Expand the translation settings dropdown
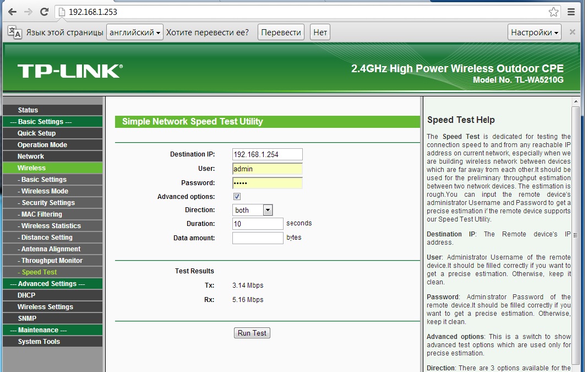Viewport: 588px width, 372px height. 534,33
